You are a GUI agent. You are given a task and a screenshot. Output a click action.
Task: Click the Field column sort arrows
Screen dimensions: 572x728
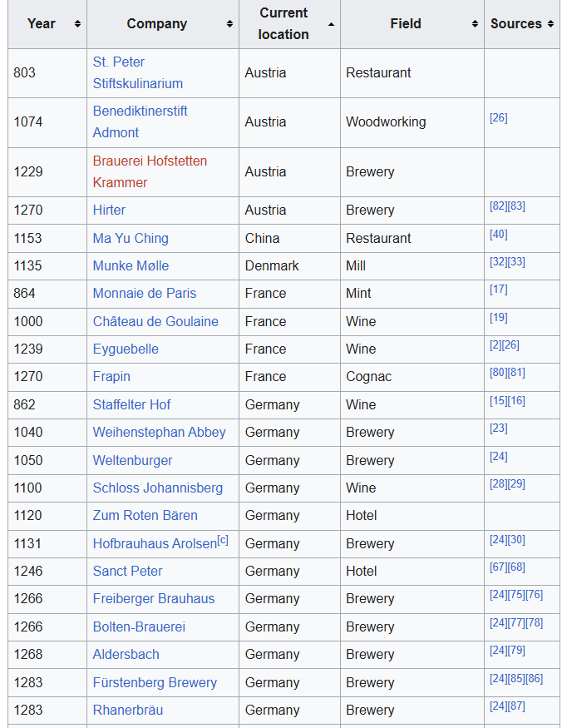[475, 24]
